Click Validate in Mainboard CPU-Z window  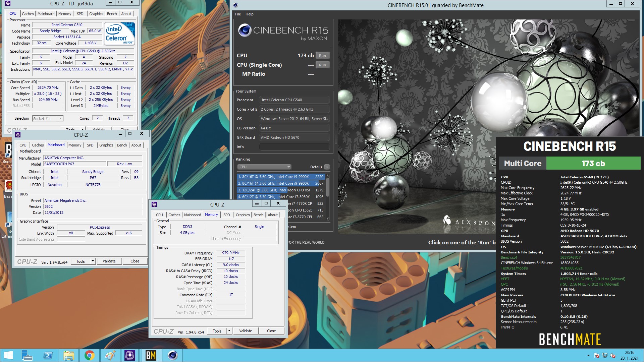click(x=109, y=261)
